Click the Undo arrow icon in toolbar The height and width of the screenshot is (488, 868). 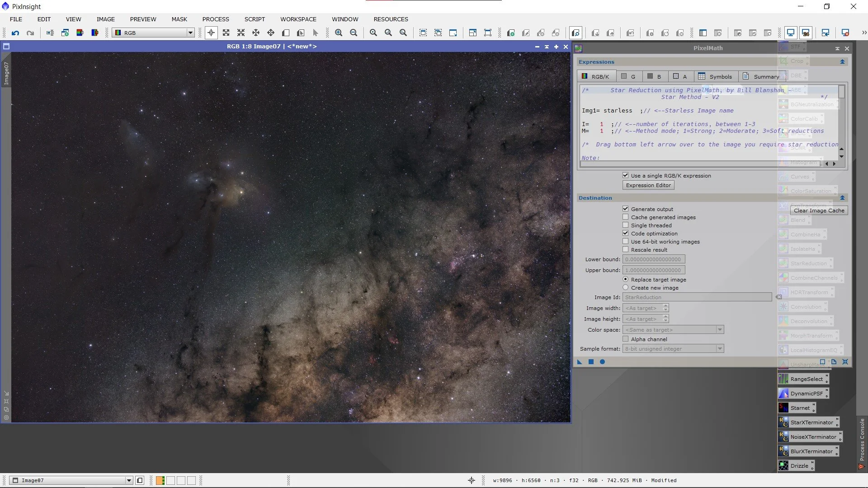(x=15, y=33)
